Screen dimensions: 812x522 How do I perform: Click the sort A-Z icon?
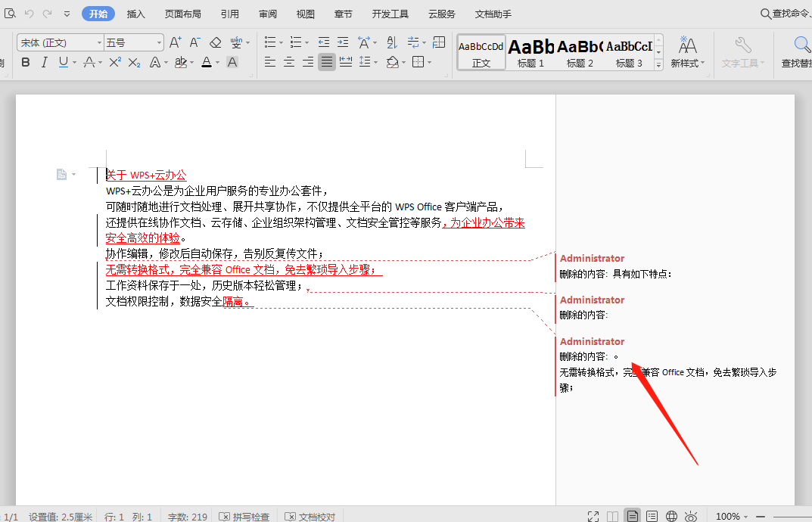point(392,42)
